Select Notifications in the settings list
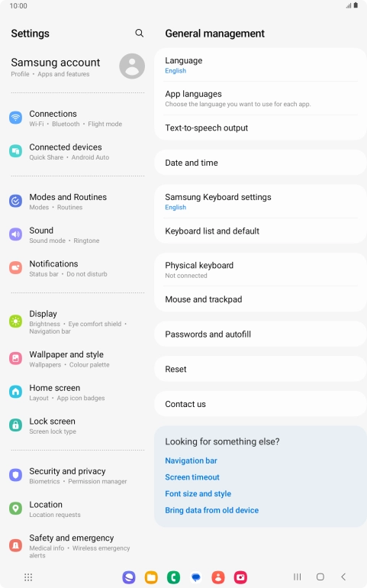Viewport: 367px width, 588px height. coord(77,268)
